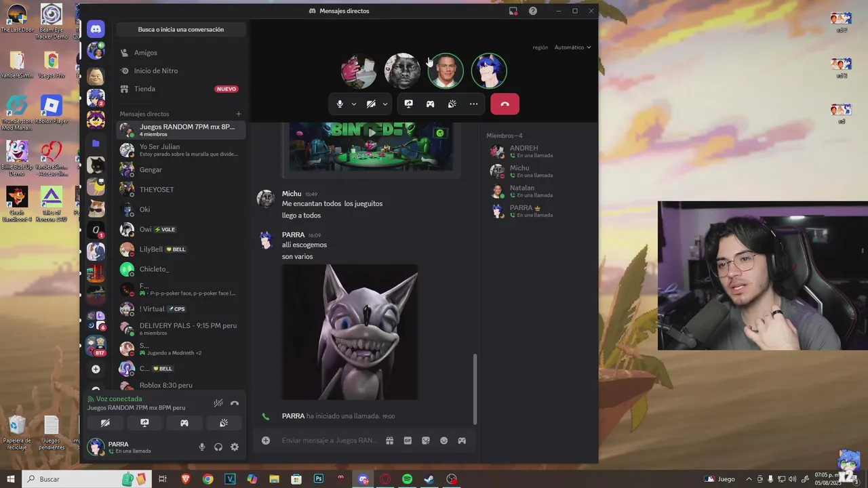Mute microphone in the call controls
Image resolution: width=868 pixels, height=488 pixels.
(x=340, y=104)
